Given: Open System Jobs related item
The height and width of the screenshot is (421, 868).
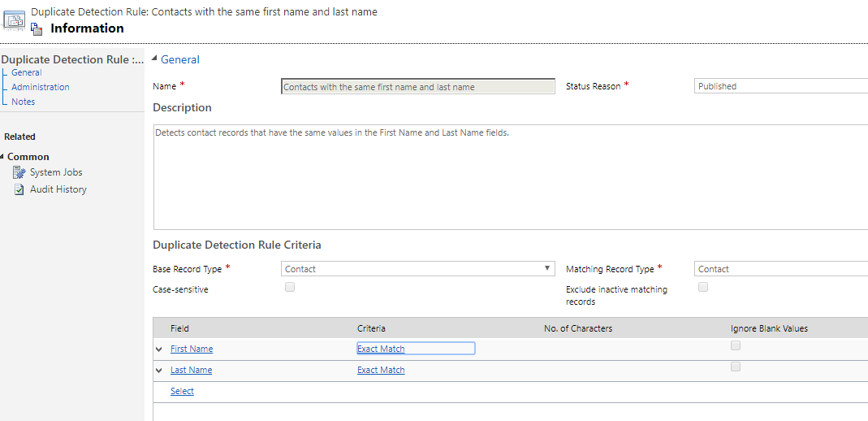Looking at the screenshot, I should coord(56,172).
